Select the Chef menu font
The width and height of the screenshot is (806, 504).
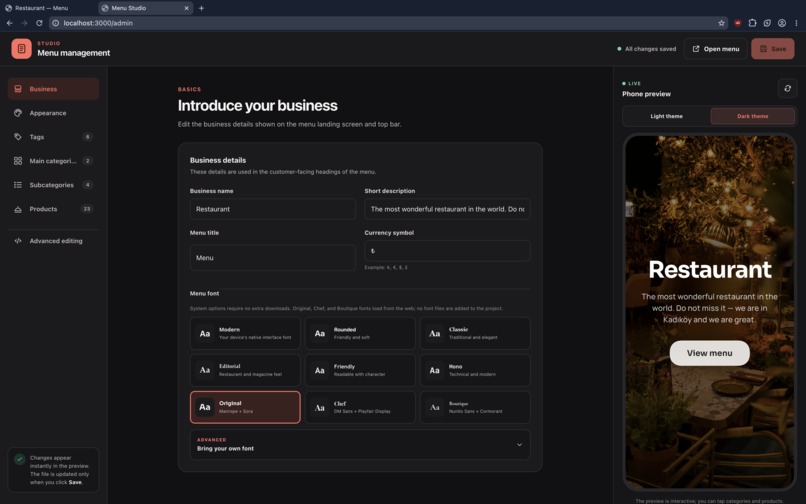tap(360, 407)
